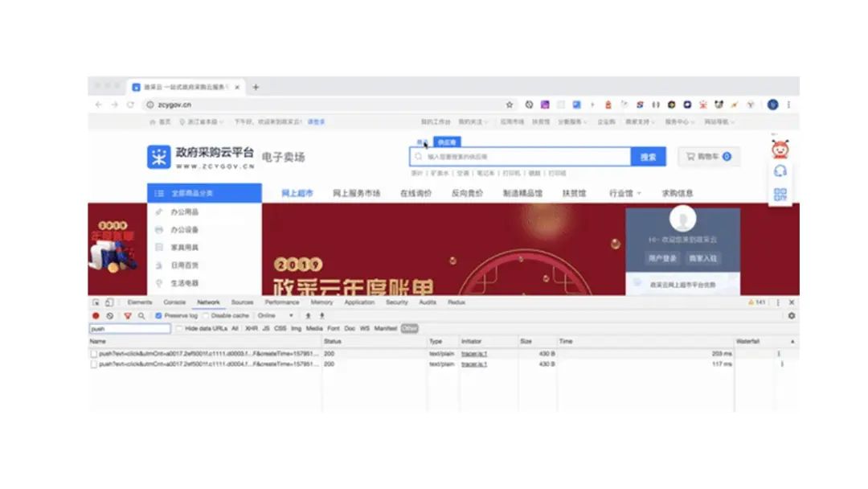Click the red mascot assistant icon
This screenshot has width=868, height=489.
click(x=780, y=149)
